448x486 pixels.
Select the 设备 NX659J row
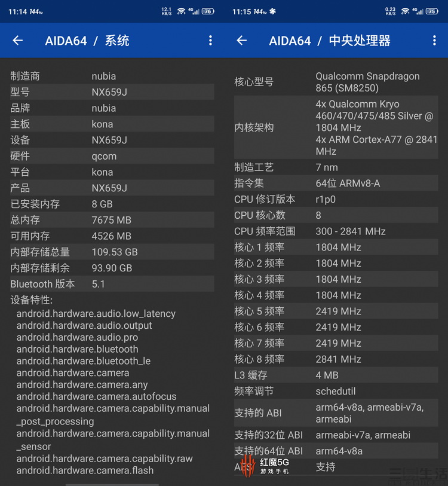coord(112,140)
